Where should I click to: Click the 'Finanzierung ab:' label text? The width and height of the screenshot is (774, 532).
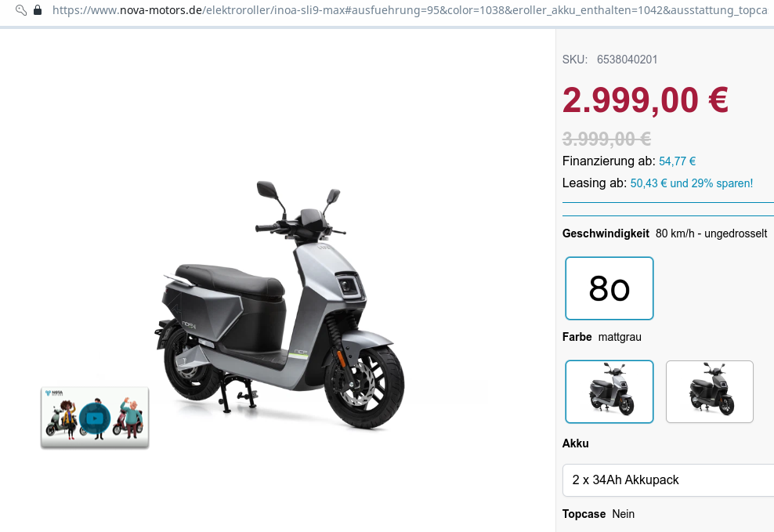point(609,161)
